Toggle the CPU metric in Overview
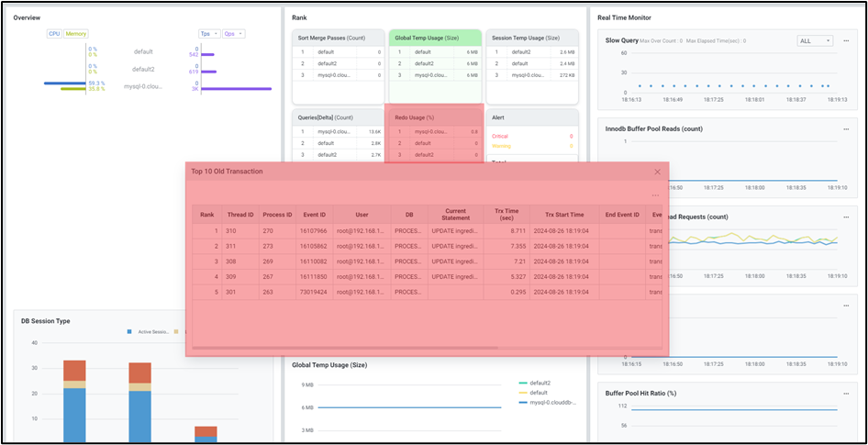Image resolution: width=868 pixels, height=445 pixels. 54,34
